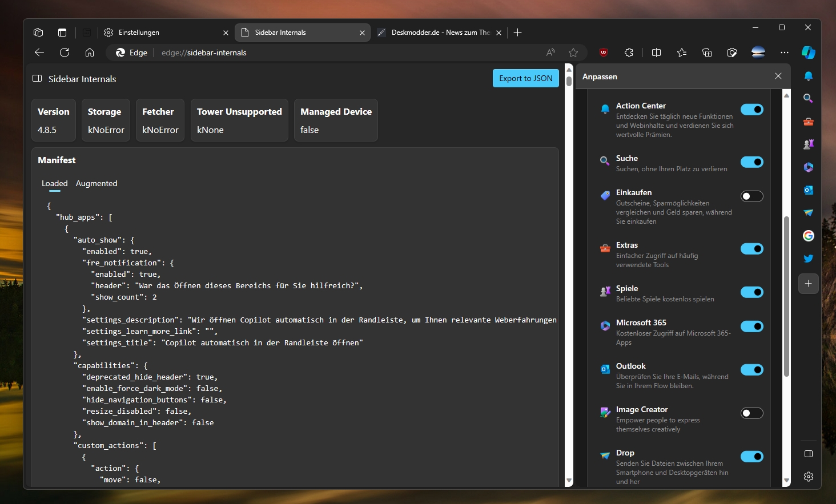Disable the Drop toggle
Viewport: 836px width, 504px height.
tap(752, 457)
